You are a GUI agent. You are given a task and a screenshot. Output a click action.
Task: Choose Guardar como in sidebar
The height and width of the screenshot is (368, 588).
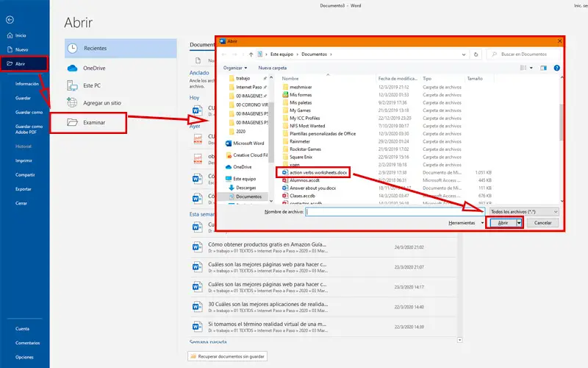coord(29,113)
